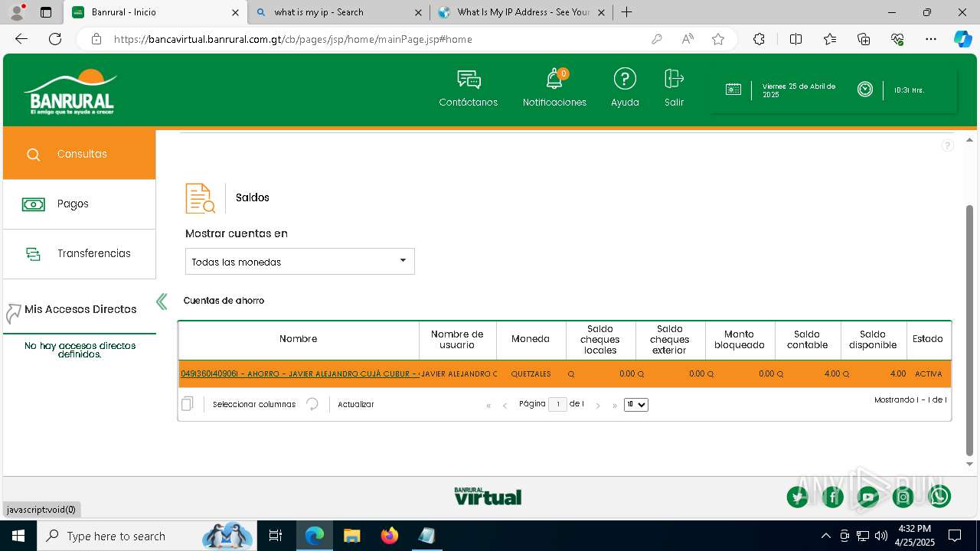Click the calendar date icon in header
Screen dimensions: 980x551
pos(733,90)
